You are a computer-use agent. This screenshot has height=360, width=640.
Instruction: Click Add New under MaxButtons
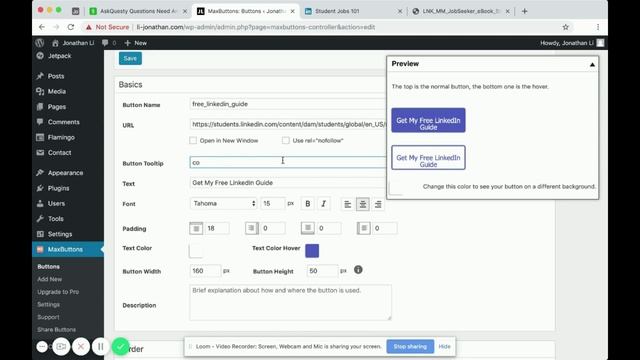(49, 279)
